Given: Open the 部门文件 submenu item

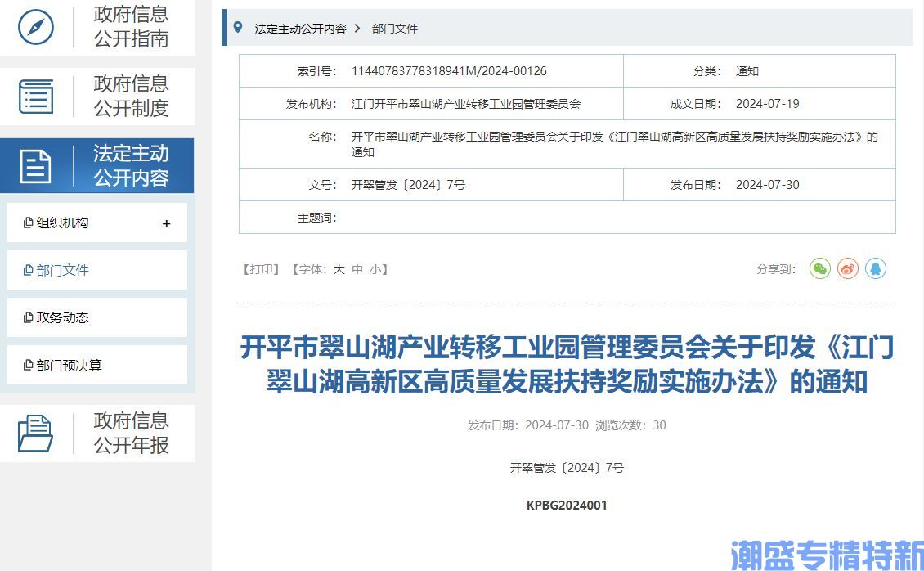Looking at the screenshot, I should (97, 270).
